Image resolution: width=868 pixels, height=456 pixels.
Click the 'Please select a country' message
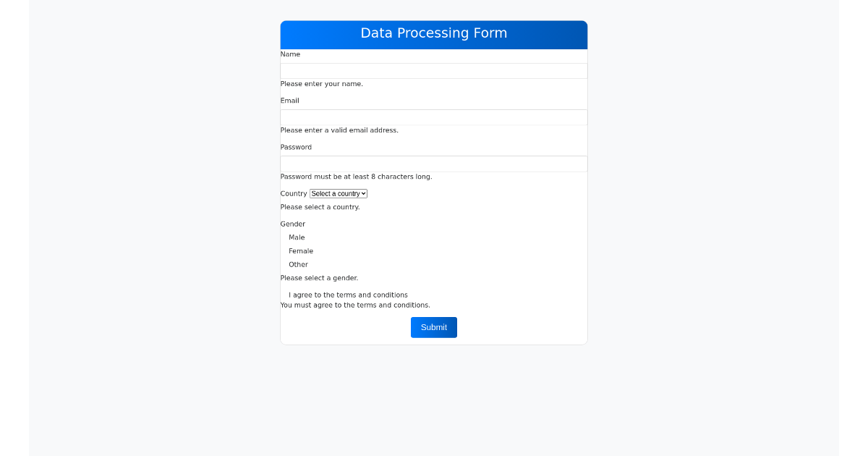(x=320, y=207)
